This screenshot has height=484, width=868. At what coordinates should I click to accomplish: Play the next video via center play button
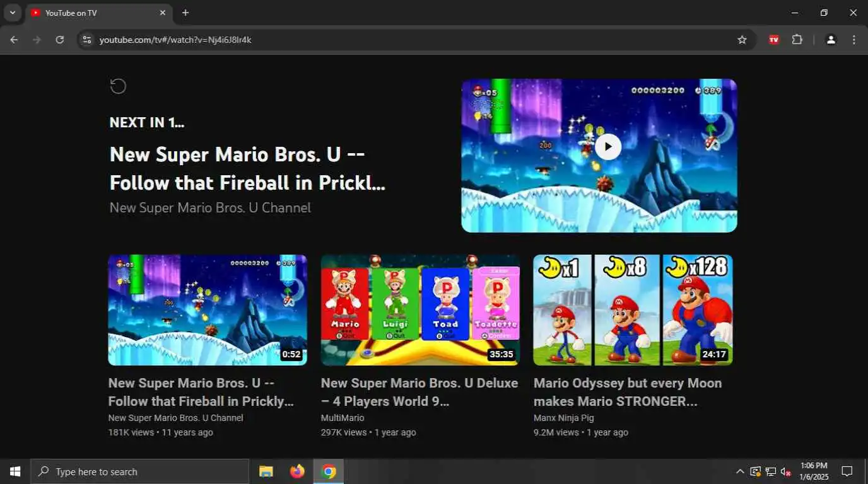[608, 147]
